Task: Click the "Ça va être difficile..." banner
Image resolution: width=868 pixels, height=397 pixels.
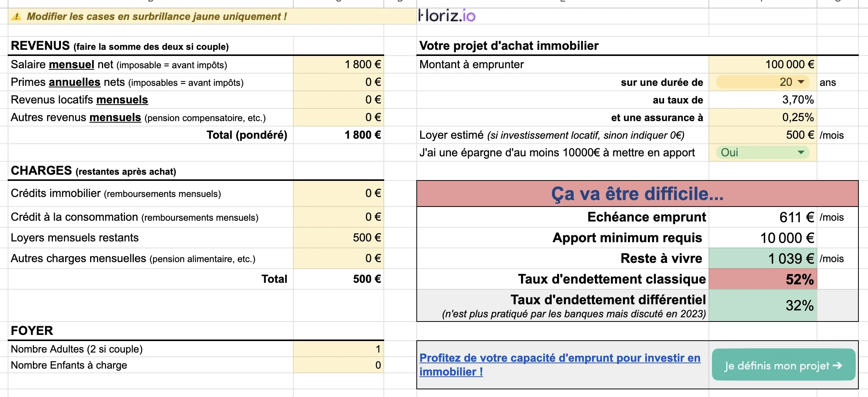Action: [637, 194]
